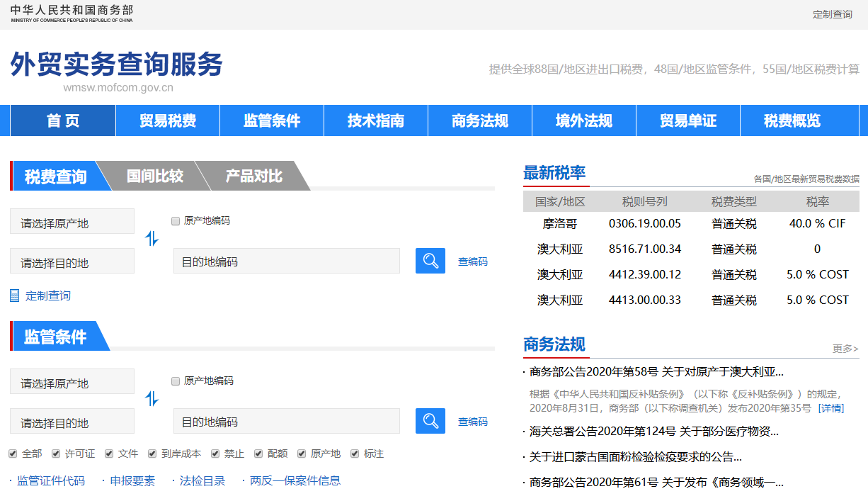
Task: Select 商务法规 in the navigation bar
Action: [479, 120]
